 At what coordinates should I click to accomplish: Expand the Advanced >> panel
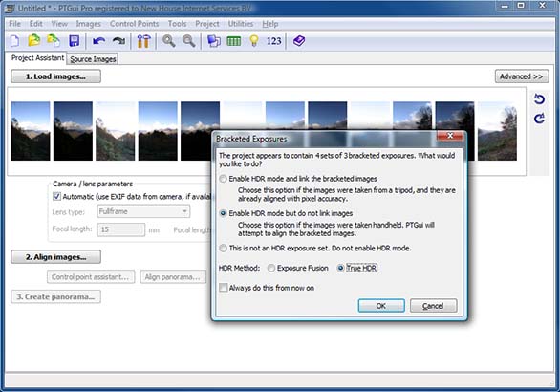coord(522,76)
